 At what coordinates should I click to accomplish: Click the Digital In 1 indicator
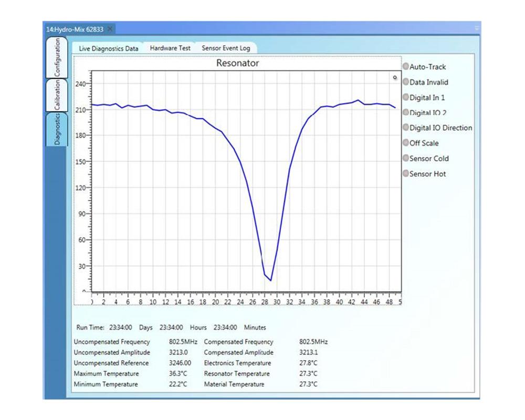406,97
